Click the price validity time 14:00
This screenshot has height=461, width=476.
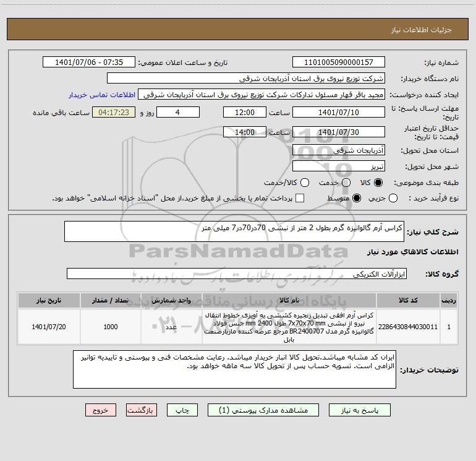click(x=245, y=132)
